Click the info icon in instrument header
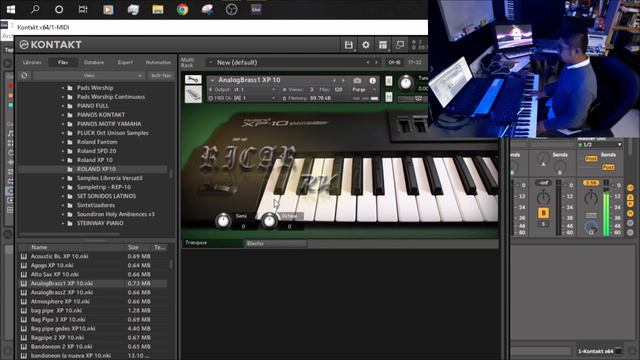The width and height of the screenshot is (640, 360). pyautogui.click(x=372, y=80)
